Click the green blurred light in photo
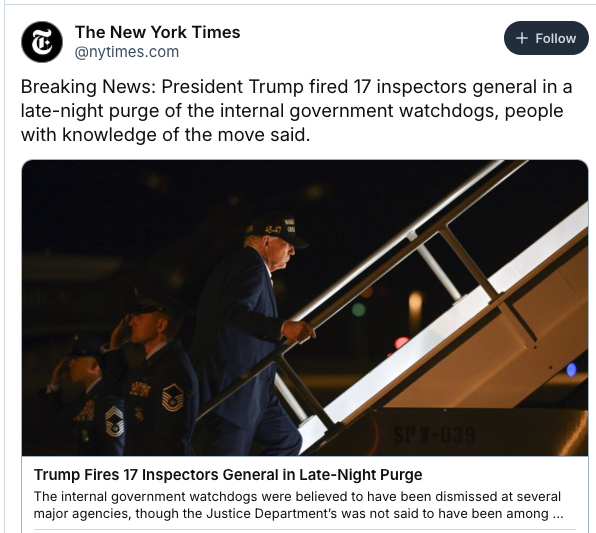Image resolution: width=596 pixels, height=533 pixels. point(358,309)
